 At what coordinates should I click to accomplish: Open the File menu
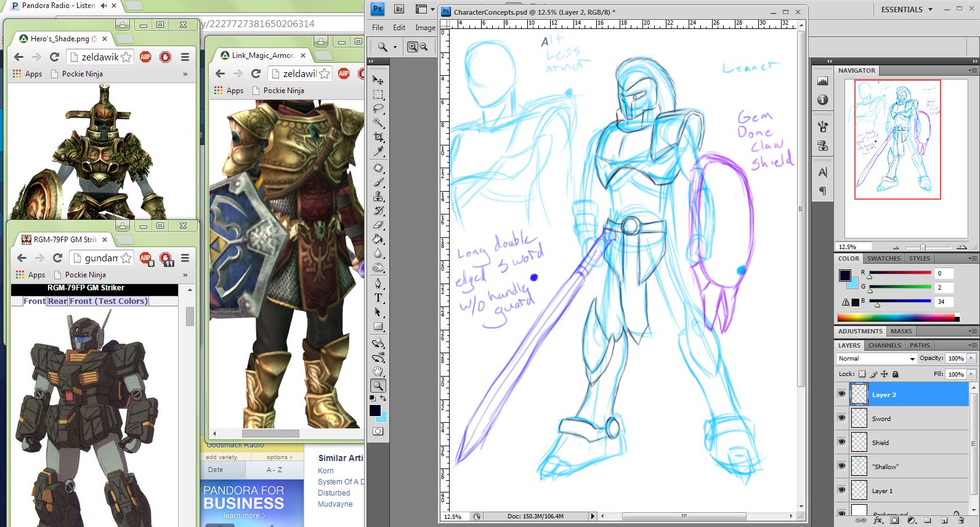[378, 28]
